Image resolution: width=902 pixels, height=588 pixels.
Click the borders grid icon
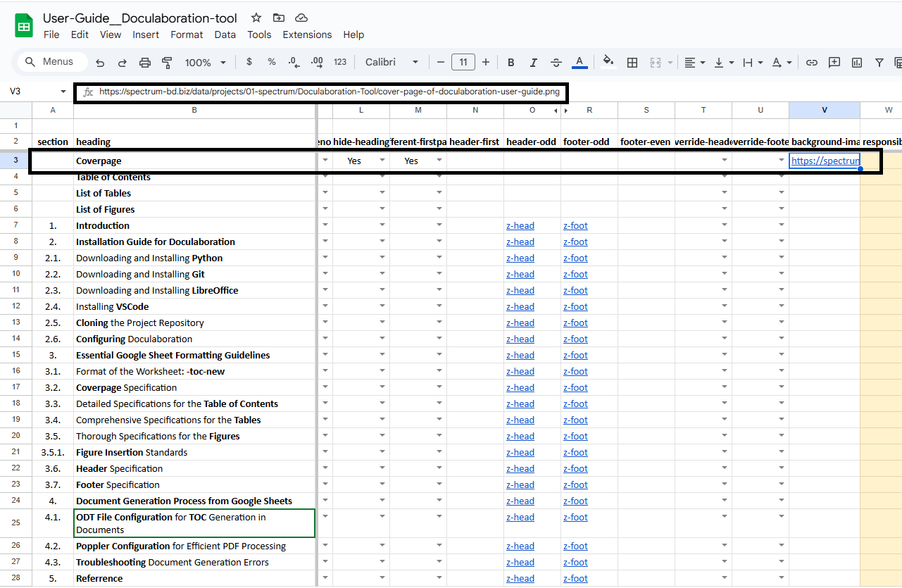point(632,63)
